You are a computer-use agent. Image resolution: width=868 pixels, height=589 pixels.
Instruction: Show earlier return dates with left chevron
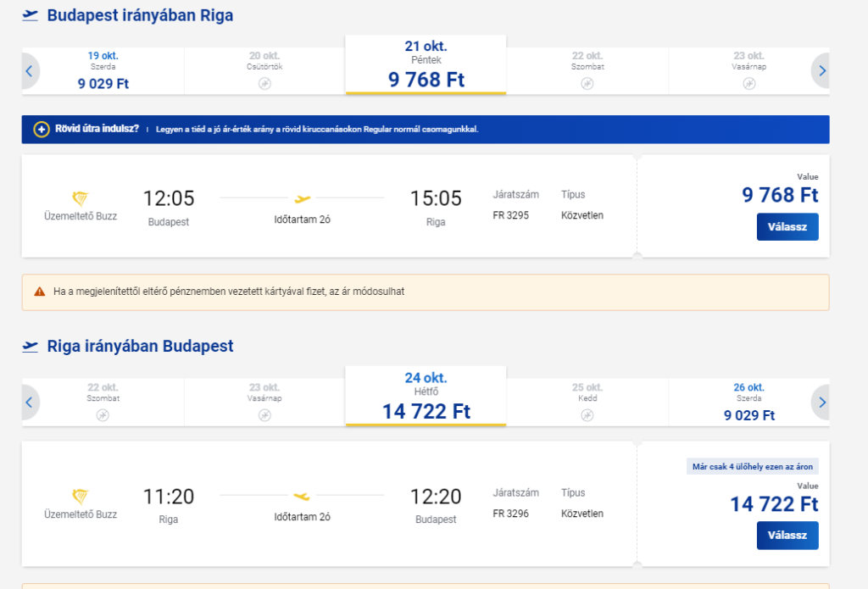(x=30, y=403)
